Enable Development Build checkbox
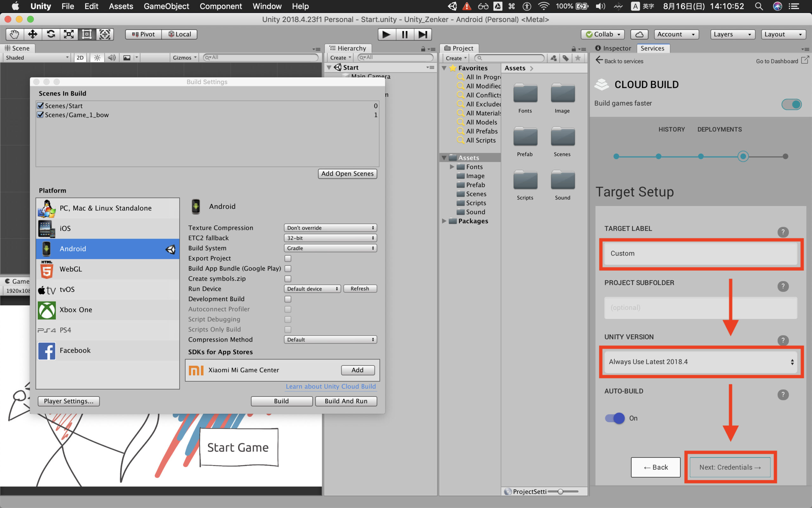 coord(288,299)
